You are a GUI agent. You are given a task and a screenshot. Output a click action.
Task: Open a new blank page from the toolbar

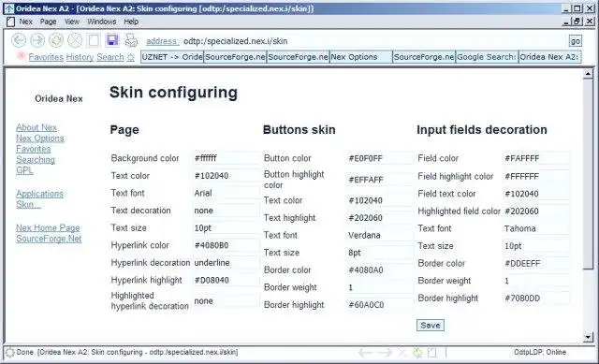pos(94,40)
